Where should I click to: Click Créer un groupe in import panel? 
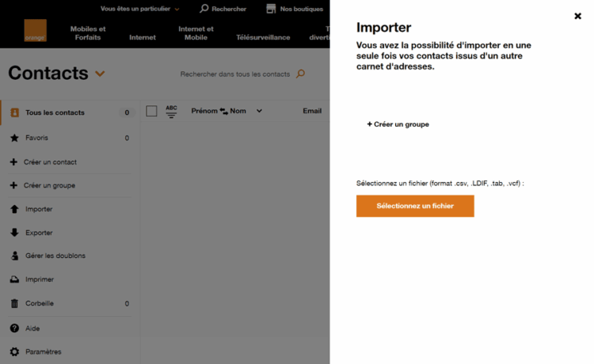(398, 124)
